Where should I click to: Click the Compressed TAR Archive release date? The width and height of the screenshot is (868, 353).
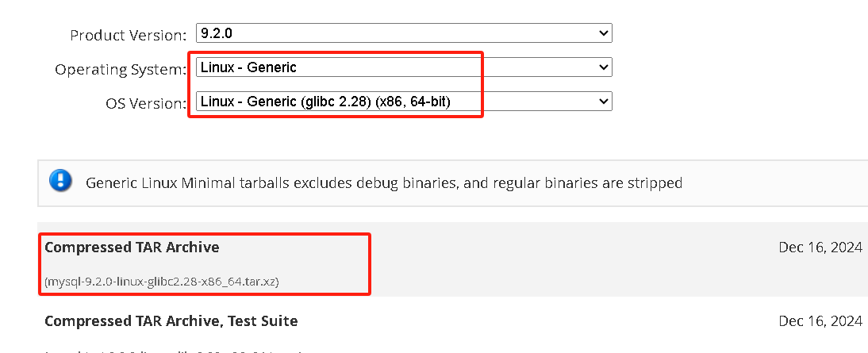click(x=820, y=247)
